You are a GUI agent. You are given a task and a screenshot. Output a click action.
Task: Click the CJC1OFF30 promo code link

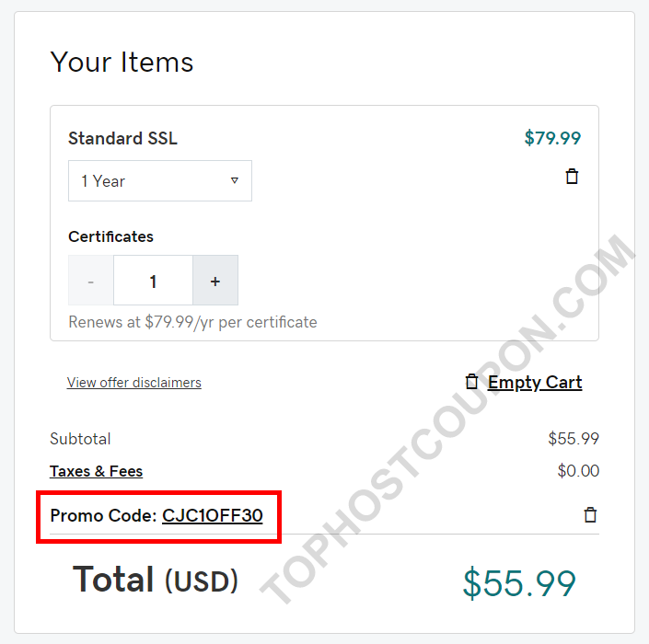point(213,515)
